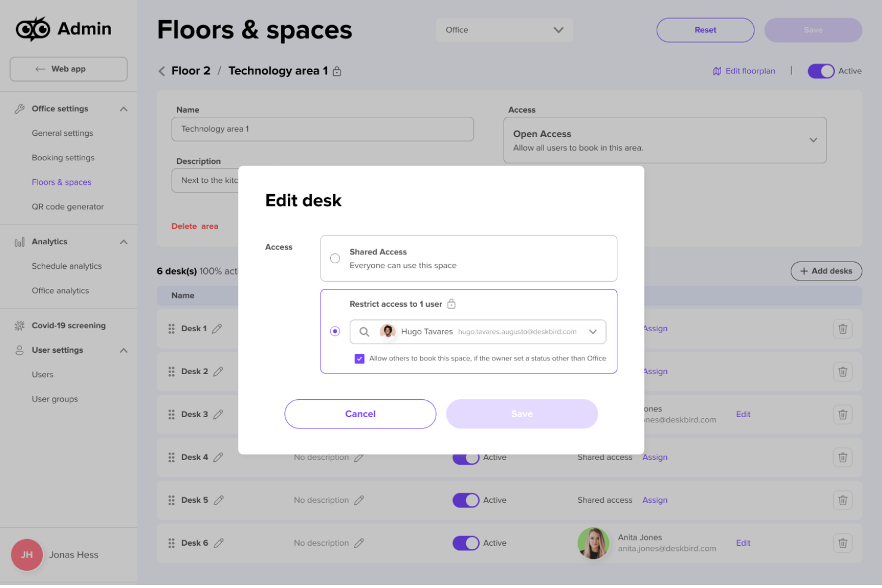Click the JH profile avatar for Jonas Hess
The image size is (882, 588).
pyautogui.click(x=27, y=555)
